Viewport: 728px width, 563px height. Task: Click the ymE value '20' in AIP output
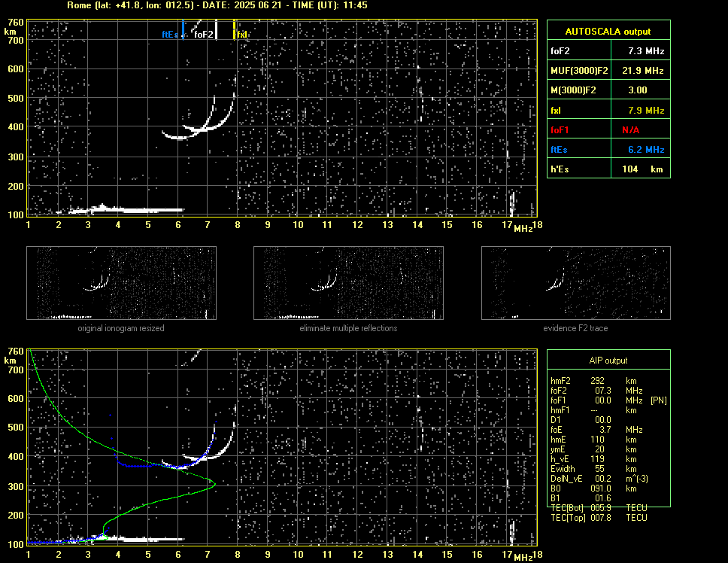click(x=599, y=449)
